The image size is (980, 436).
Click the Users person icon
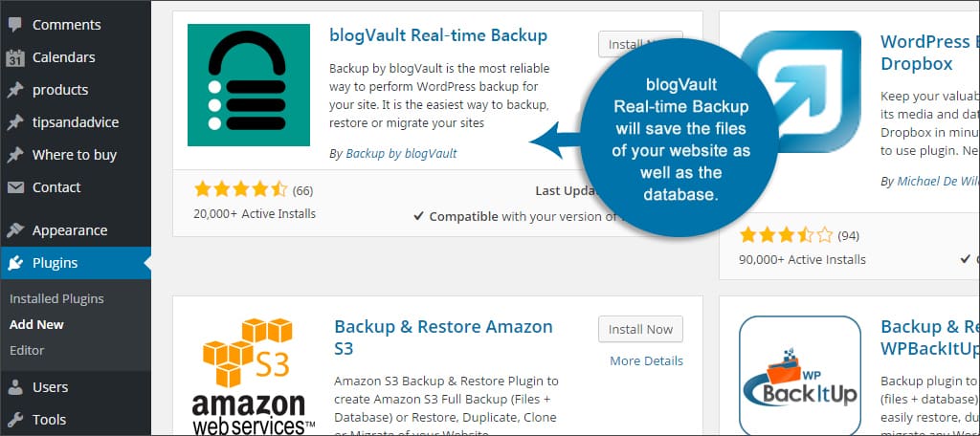[14, 387]
